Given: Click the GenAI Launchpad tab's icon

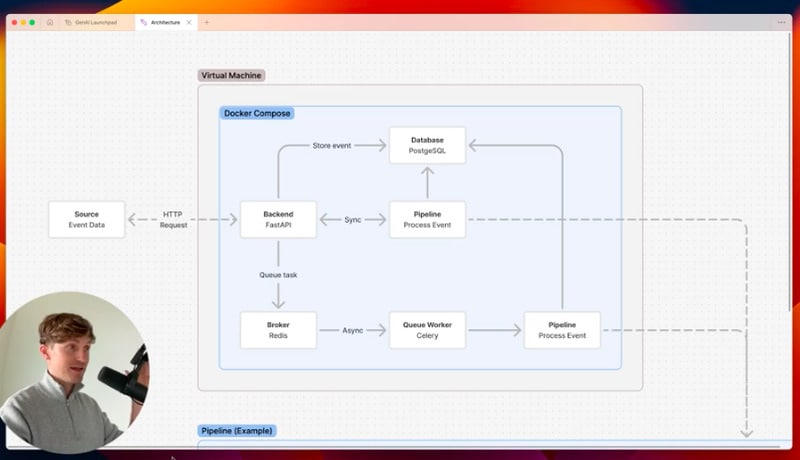Looking at the screenshot, I should click(68, 22).
